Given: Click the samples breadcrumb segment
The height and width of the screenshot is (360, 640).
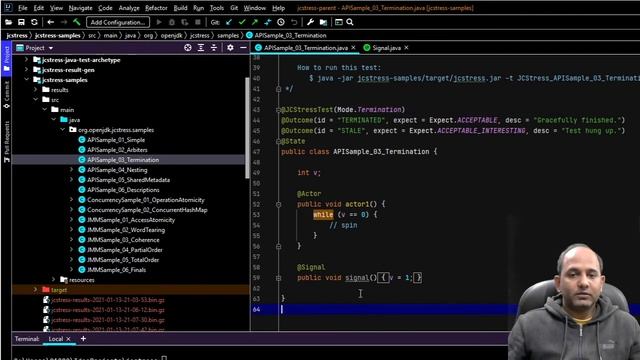Looking at the screenshot, I should click(x=228, y=36).
